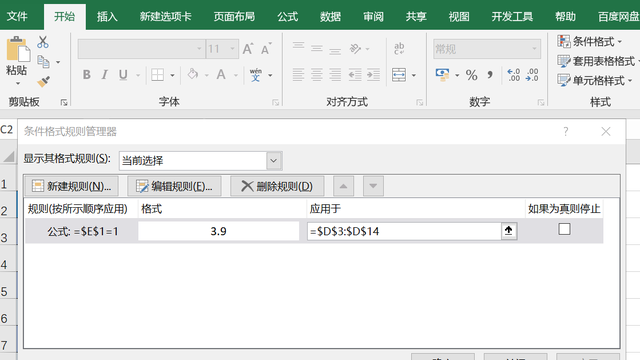This screenshot has width=640, height=360.
Task: Move rule up with arrow button
Action: [x=343, y=186]
